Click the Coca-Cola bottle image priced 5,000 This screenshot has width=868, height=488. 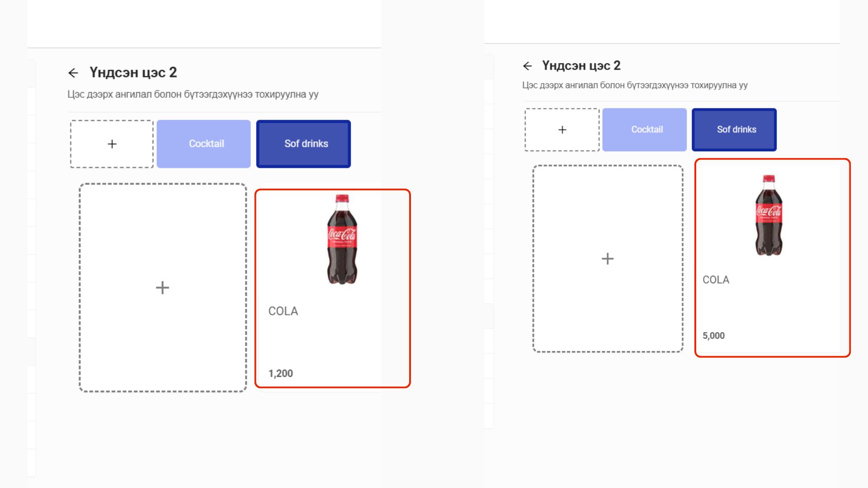[x=769, y=215]
